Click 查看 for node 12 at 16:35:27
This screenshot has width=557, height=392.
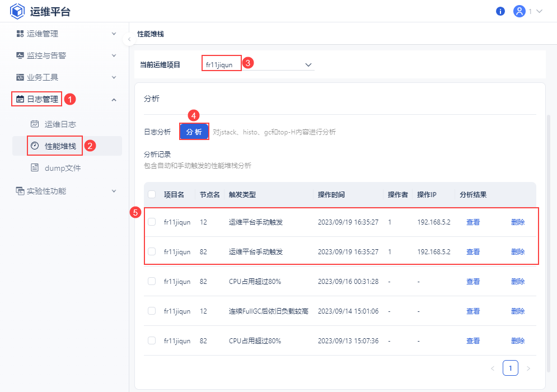coord(473,222)
